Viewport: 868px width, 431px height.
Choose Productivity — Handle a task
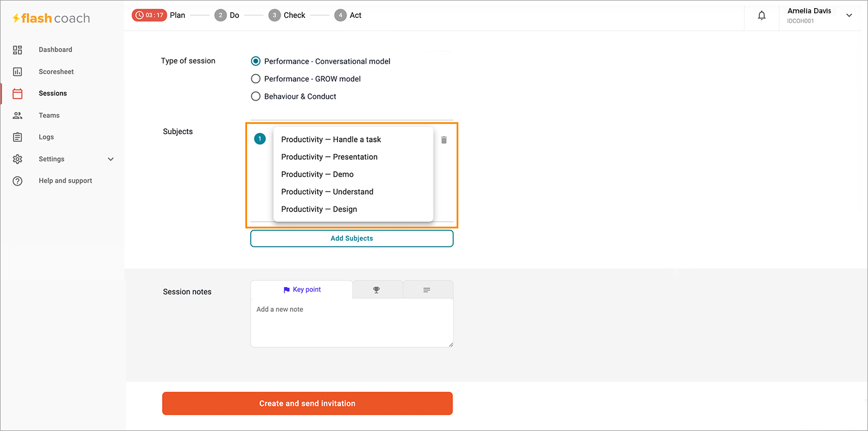point(353,139)
